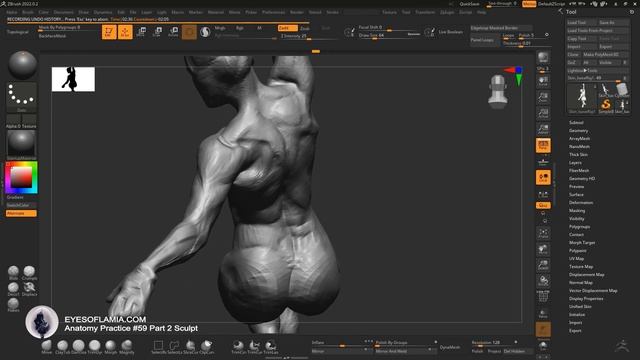This screenshot has height=360, width=640.
Task: Click the QuickSave button
Action: click(x=469, y=4)
